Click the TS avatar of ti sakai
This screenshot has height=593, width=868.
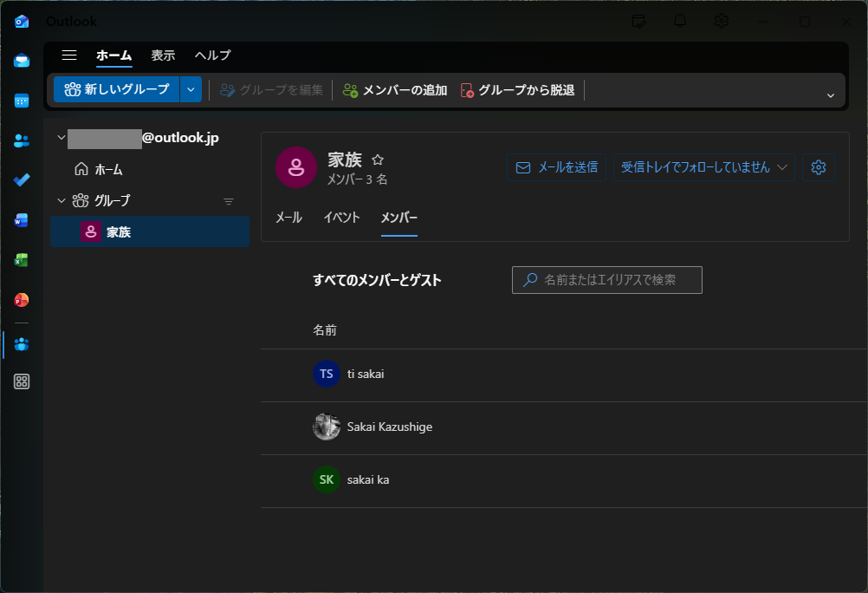coord(327,374)
